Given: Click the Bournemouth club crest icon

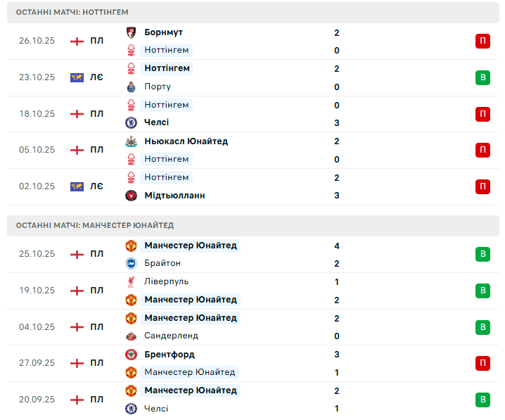Looking at the screenshot, I should (131, 32).
